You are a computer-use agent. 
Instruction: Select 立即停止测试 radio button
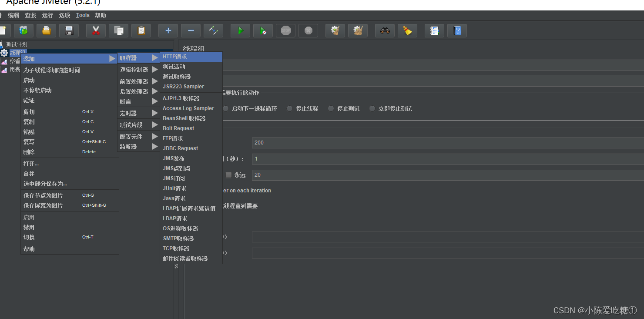pos(372,108)
